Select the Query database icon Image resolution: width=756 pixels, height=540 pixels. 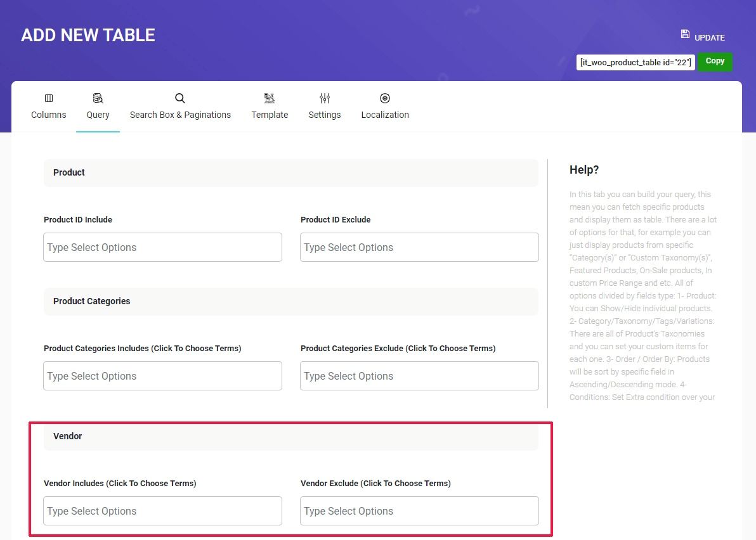[x=98, y=98]
